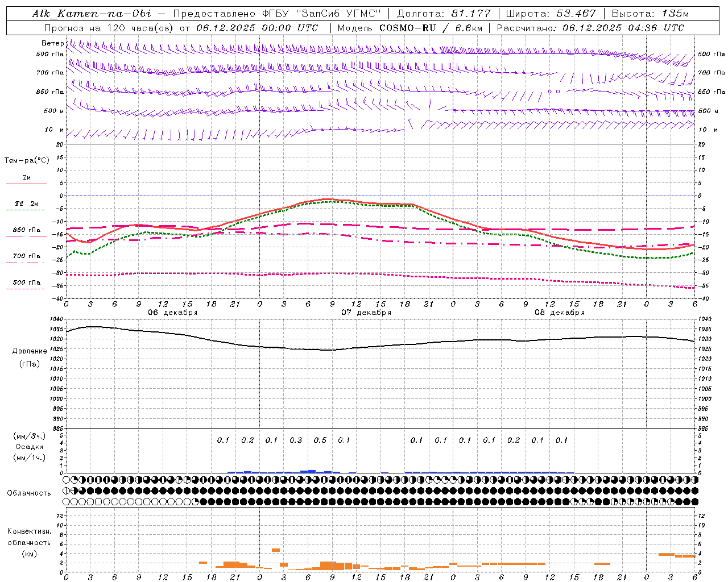Click 'Рассчитано: 06.12.2025 04:36 UTC' text
The height and width of the screenshot is (582, 728).
coord(590,28)
